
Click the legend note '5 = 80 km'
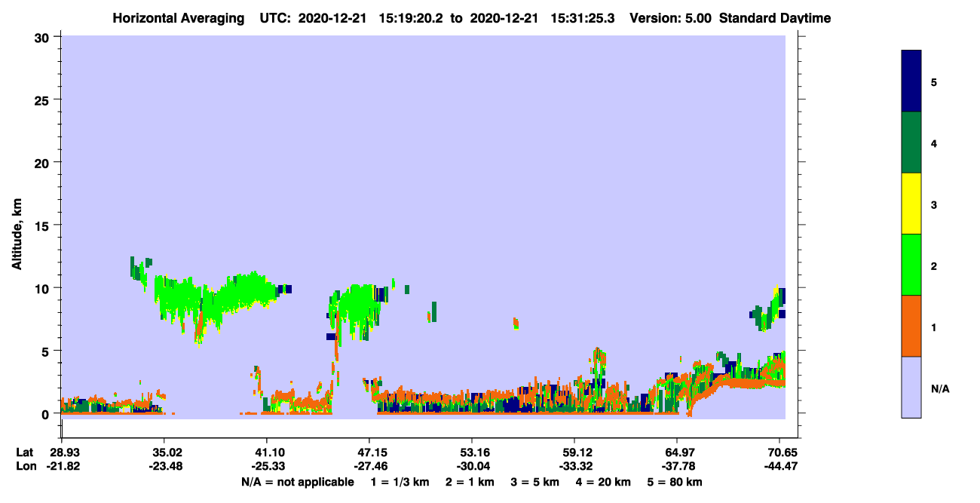[x=676, y=482]
